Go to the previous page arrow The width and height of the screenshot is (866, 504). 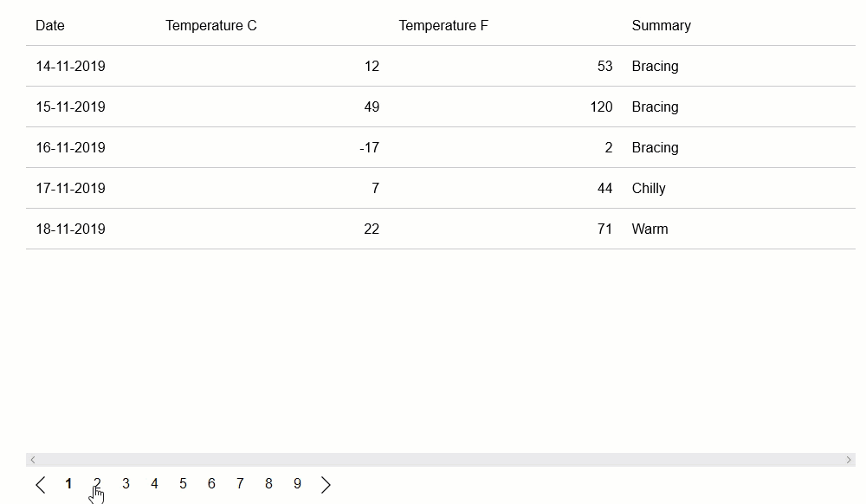coord(41,485)
